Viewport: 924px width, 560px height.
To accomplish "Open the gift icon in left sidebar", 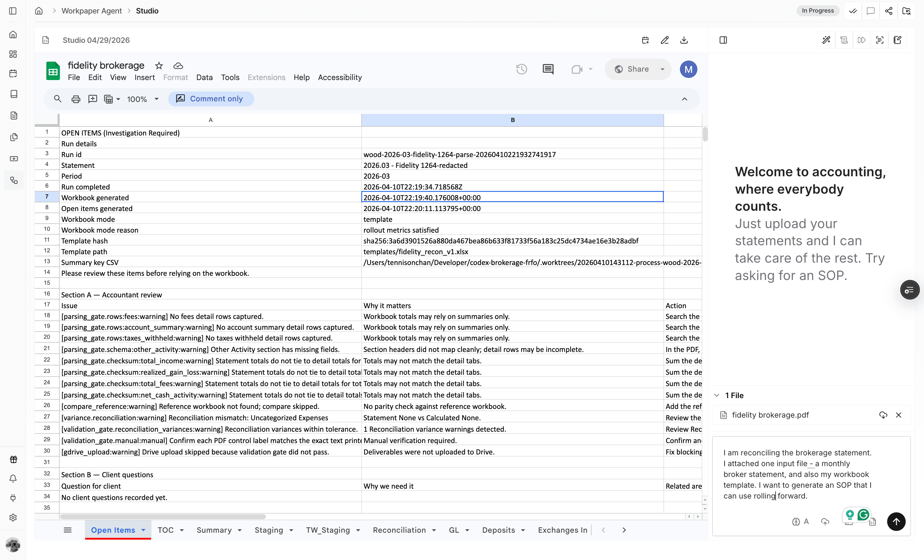I will 13,460.
